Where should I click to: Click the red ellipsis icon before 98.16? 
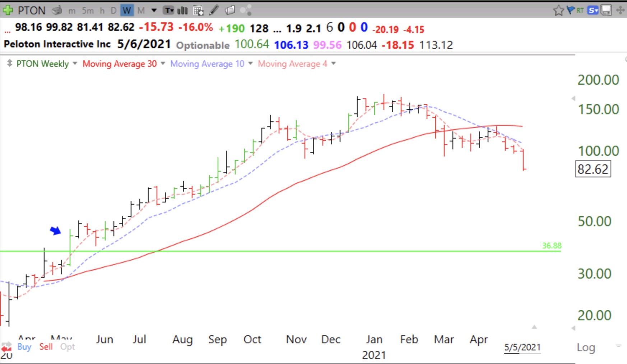tap(7, 32)
